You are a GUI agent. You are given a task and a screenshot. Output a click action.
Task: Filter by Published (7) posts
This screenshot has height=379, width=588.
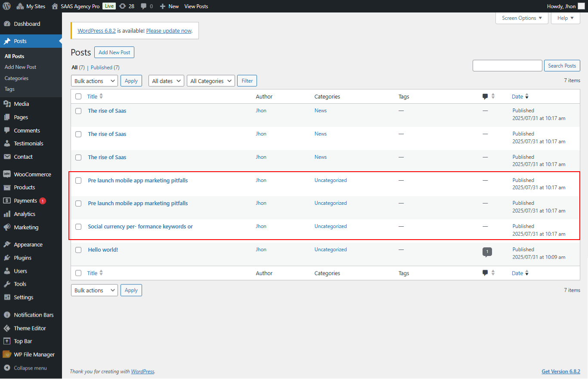point(105,68)
